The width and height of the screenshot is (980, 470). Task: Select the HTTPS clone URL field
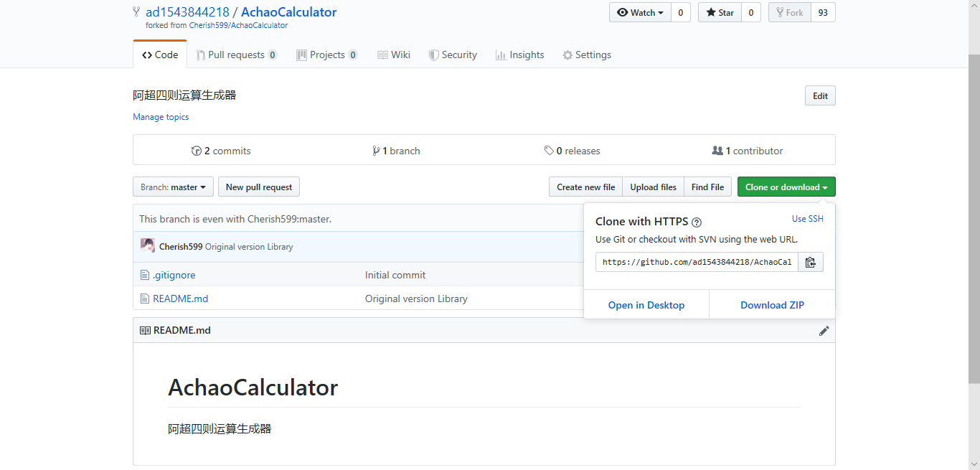[x=697, y=262]
